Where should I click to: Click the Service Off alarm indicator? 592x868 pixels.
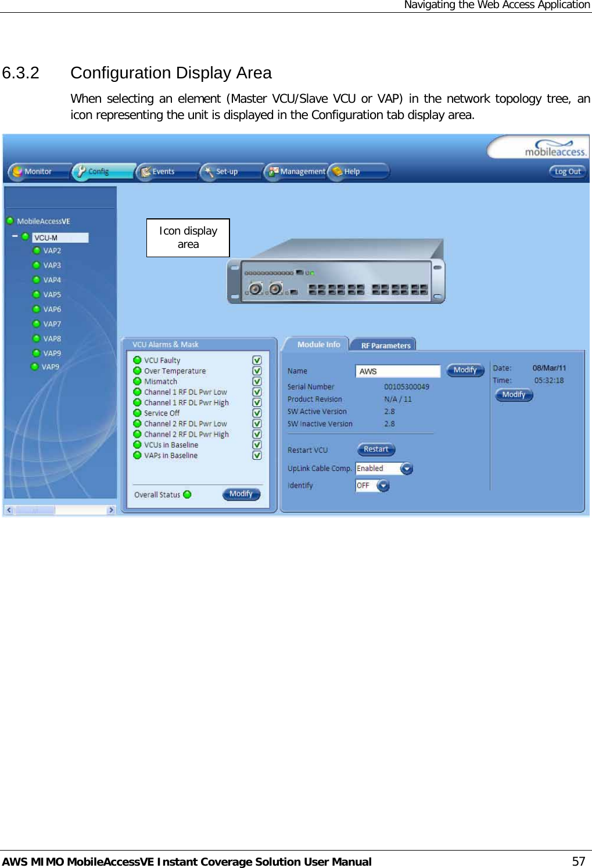pos(138,413)
